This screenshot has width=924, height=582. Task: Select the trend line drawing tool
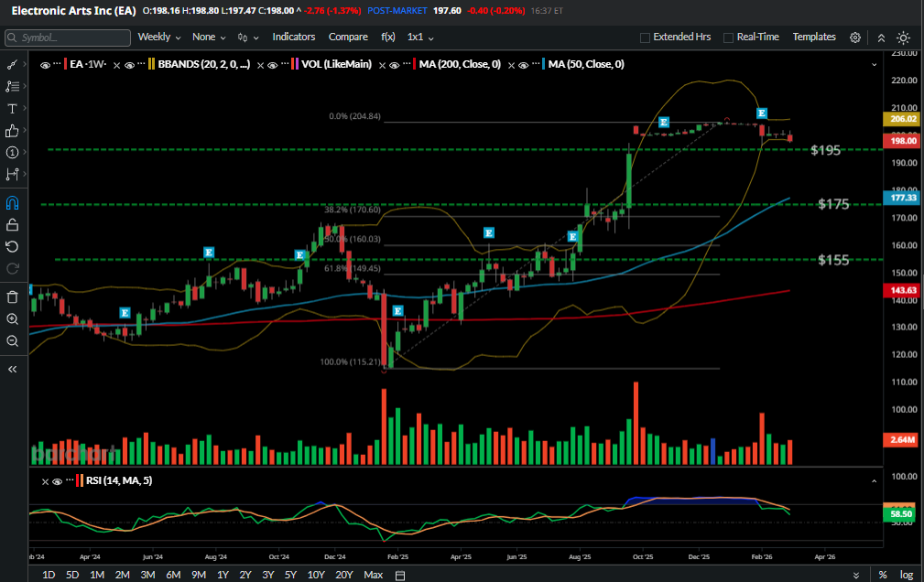pyautogui.click(x=12, y=65)
